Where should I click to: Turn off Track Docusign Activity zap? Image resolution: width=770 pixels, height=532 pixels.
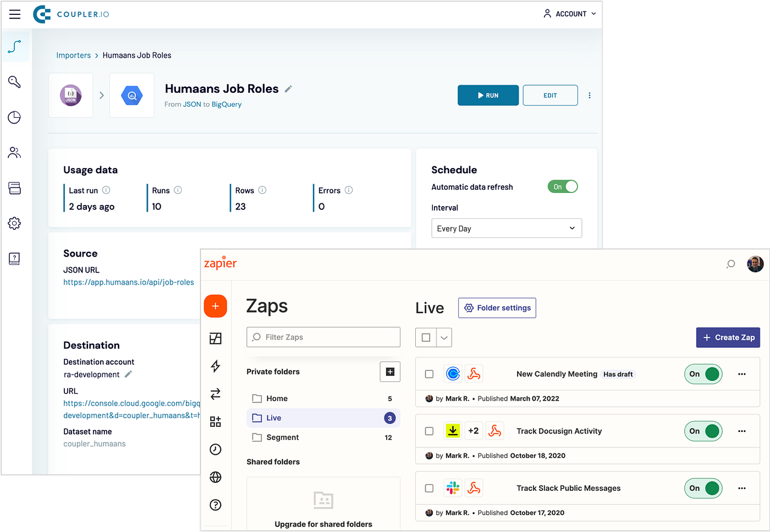click(703, 431)
